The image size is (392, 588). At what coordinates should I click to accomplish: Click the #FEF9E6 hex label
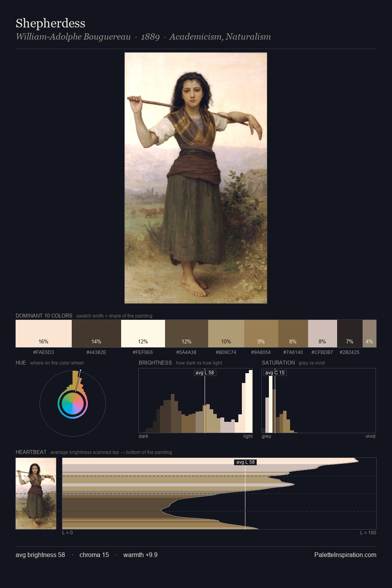[143, 352]
